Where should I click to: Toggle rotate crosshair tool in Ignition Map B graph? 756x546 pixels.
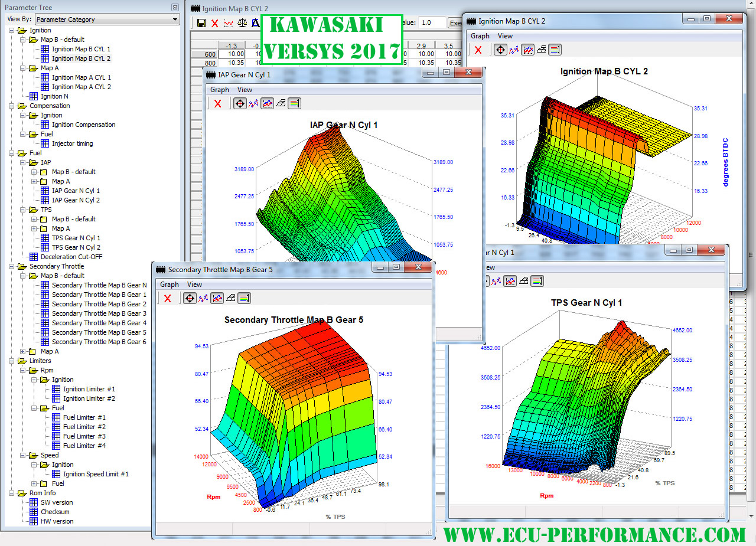500,50
